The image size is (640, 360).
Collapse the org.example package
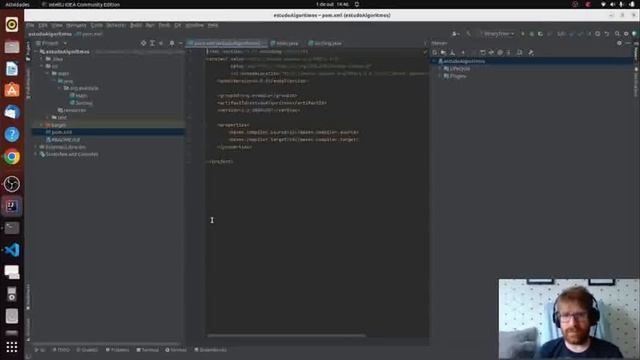[x=60, y=88]
